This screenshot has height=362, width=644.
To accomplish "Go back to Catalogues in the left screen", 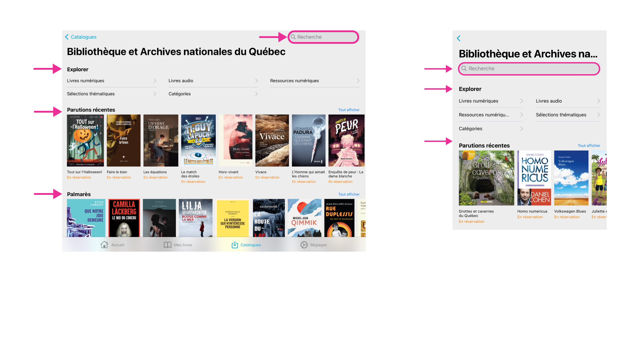I will [x=80, y=37].
